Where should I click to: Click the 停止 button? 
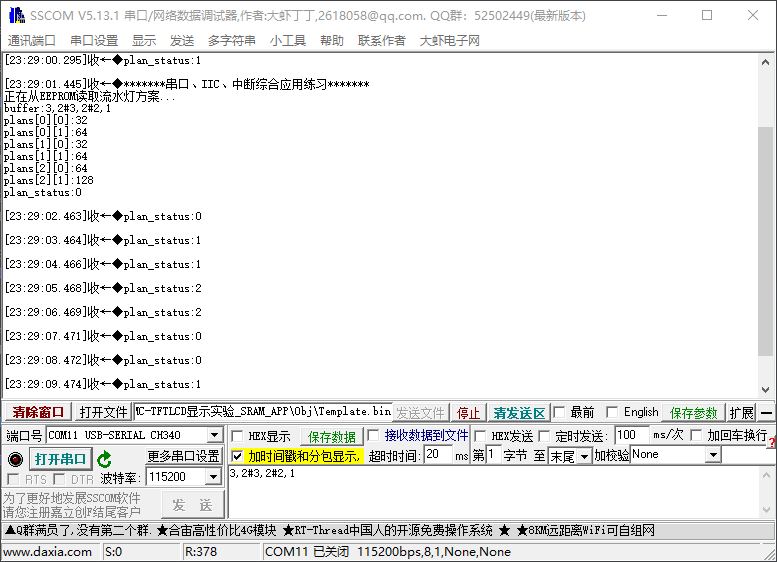click(468, 413)
